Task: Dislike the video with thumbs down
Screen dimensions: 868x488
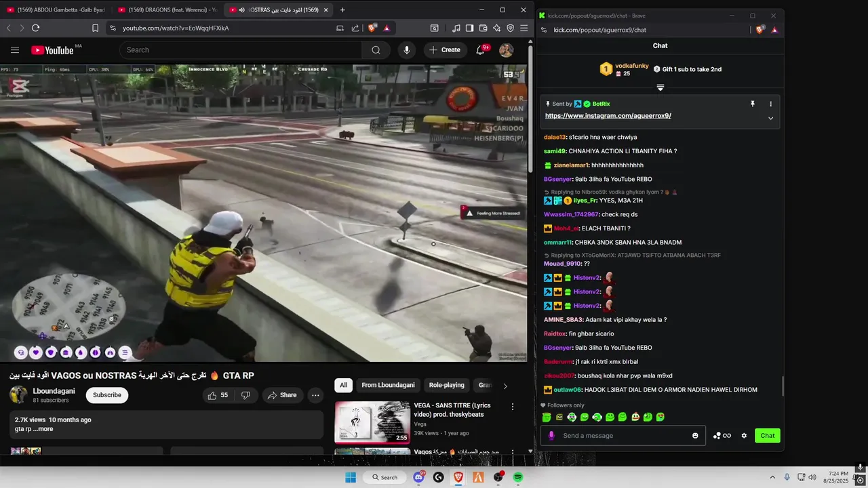Action: coord(245,395)
